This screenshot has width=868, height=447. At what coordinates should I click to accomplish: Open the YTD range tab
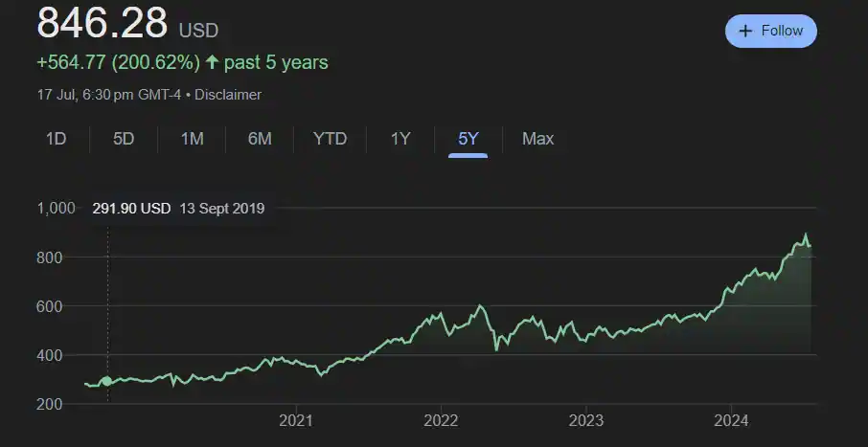click(330, 139)
